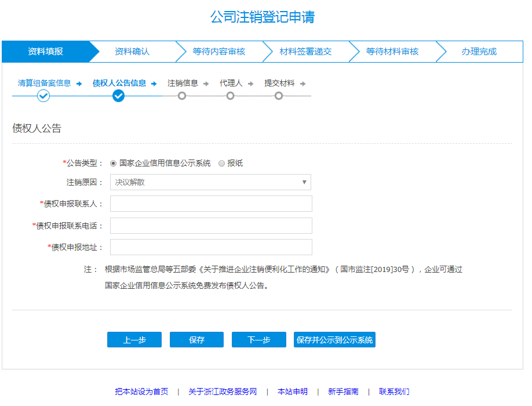This screenshot has height=406, width=532.
Task: Click the 债权申报联系人 input field
Action: click(x=210, y=204)
